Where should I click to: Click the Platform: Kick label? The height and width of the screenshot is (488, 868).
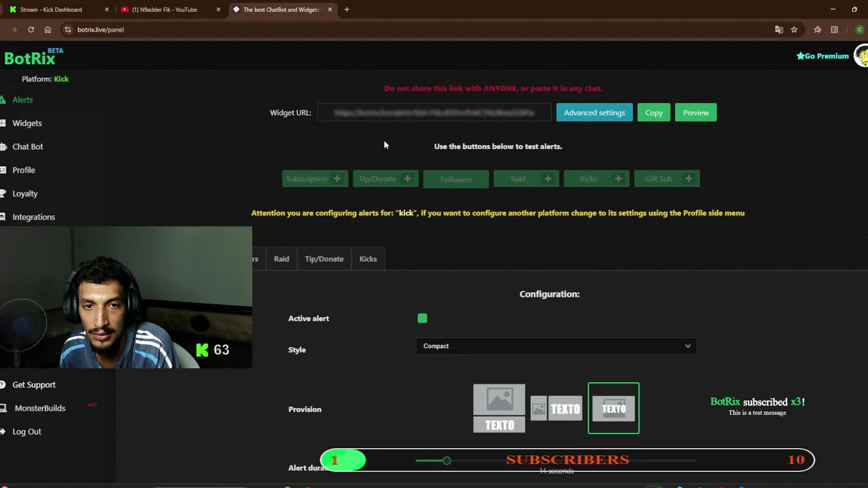[45, 79]
